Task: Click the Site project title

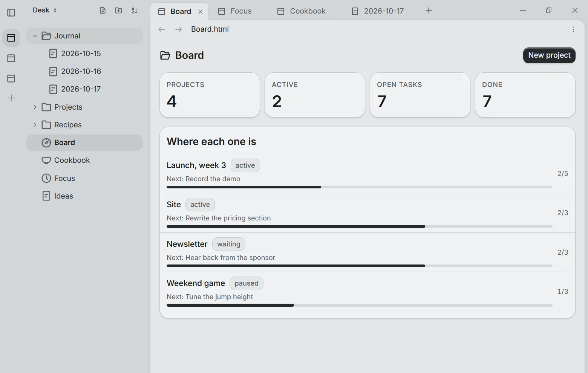Action: [x=174, y=205]
